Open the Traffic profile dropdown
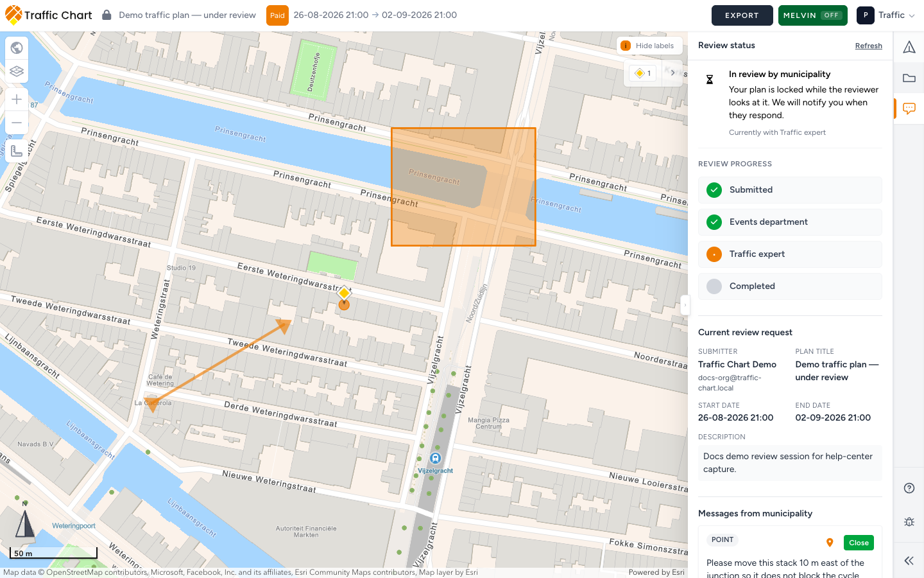Viewport: 924px width, 578px height. coord(886,15)
